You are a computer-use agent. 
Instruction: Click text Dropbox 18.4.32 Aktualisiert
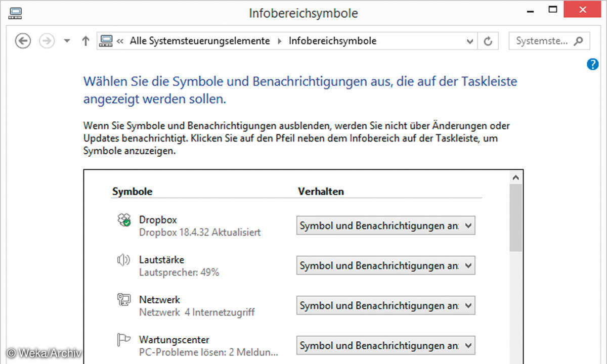200,233
